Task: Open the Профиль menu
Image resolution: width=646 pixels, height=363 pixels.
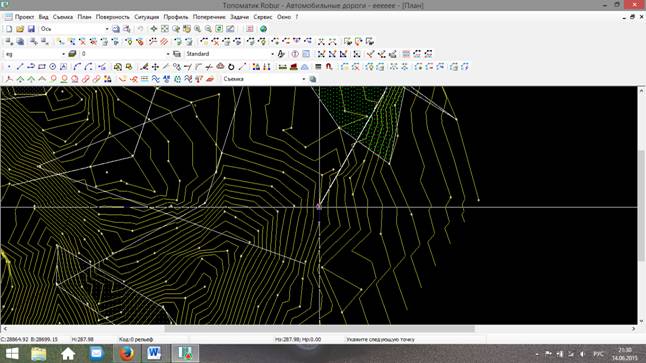Action: click(176, 17)
